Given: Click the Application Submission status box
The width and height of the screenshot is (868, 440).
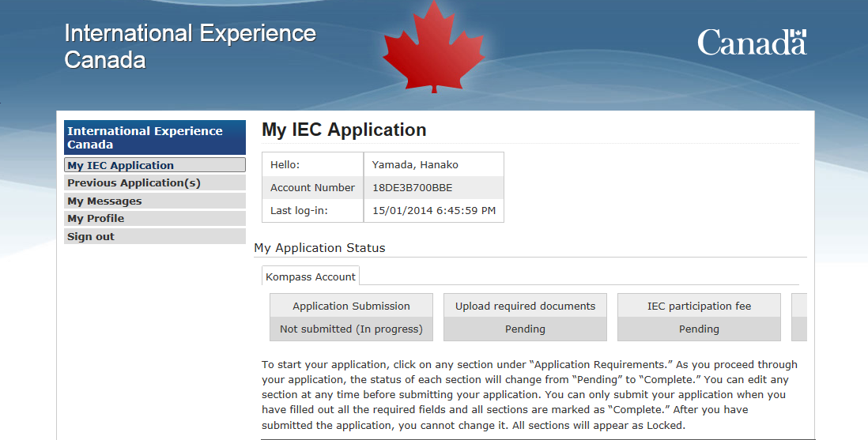Looking at the screenshot, I should coord(352,317).
